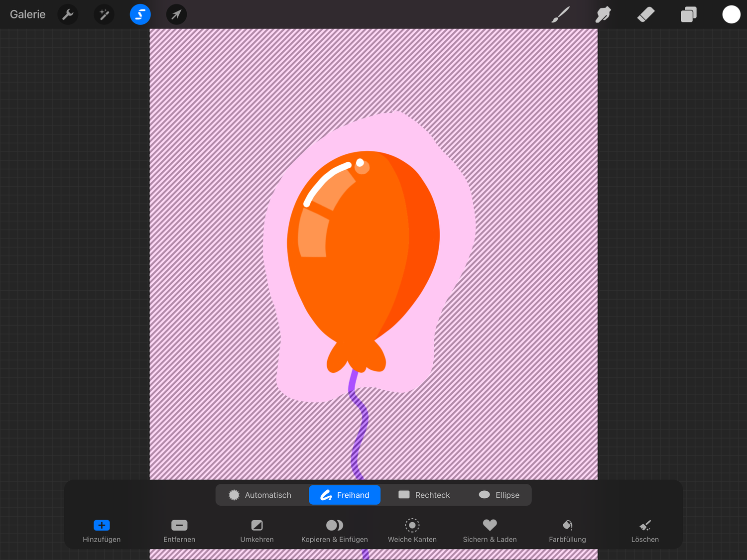Select the Eraser tool

pyautogui.click(x=645, y=14)
